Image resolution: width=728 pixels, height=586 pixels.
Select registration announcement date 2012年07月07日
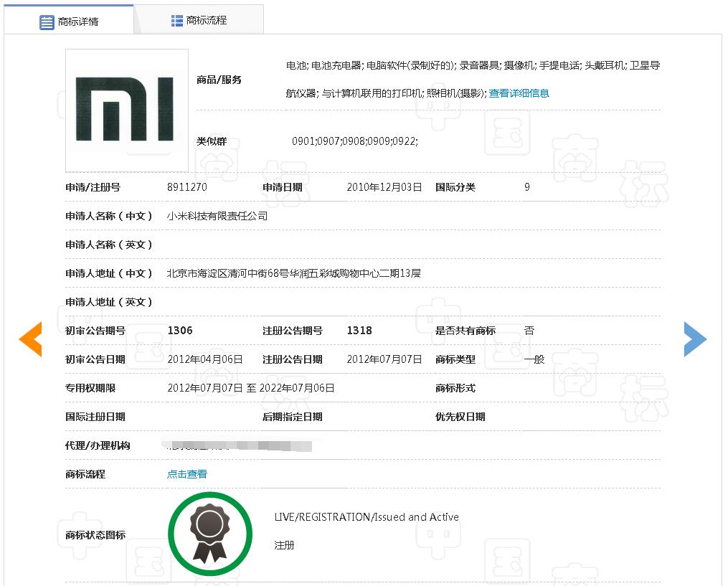(384, 359)
